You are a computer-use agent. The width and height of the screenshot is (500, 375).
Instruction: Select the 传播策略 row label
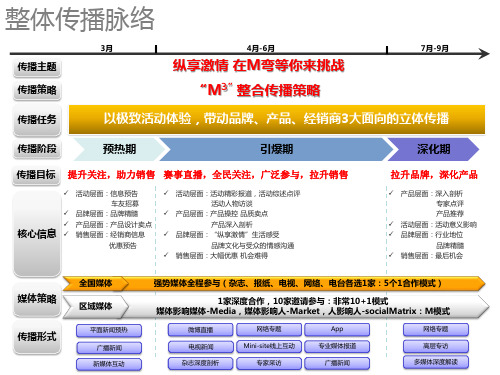pyautogui.click(x=37, y=90)
